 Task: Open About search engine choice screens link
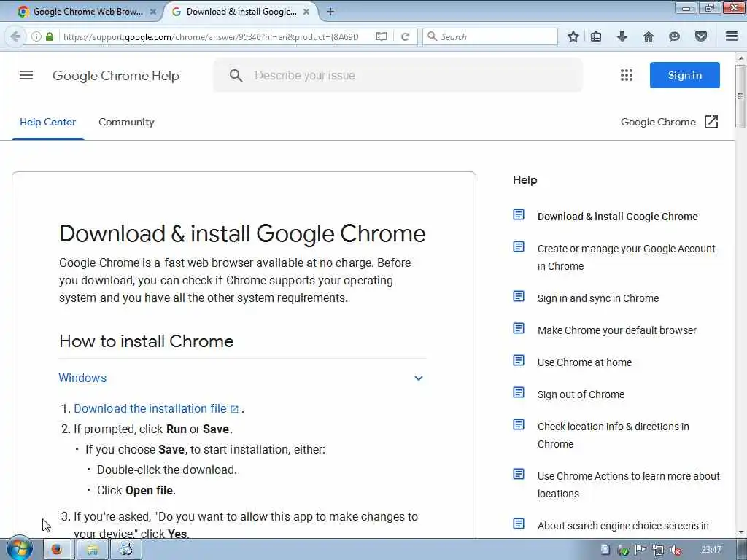coord(623,526)
